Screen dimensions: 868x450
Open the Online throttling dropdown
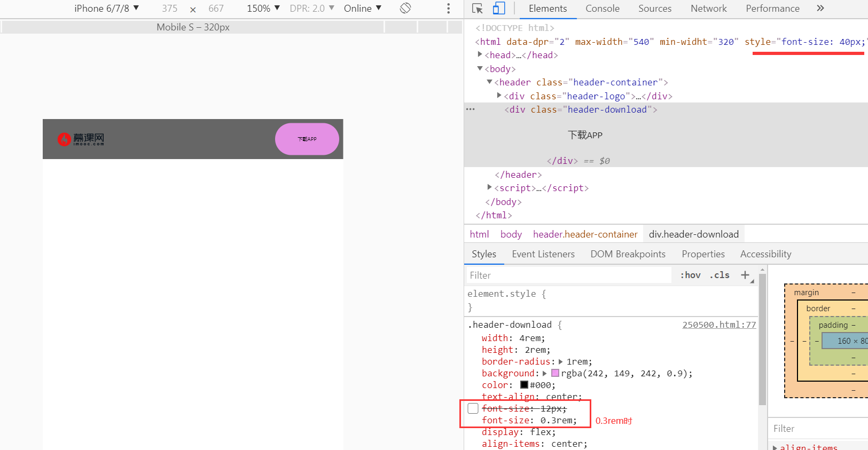(363, 8)
